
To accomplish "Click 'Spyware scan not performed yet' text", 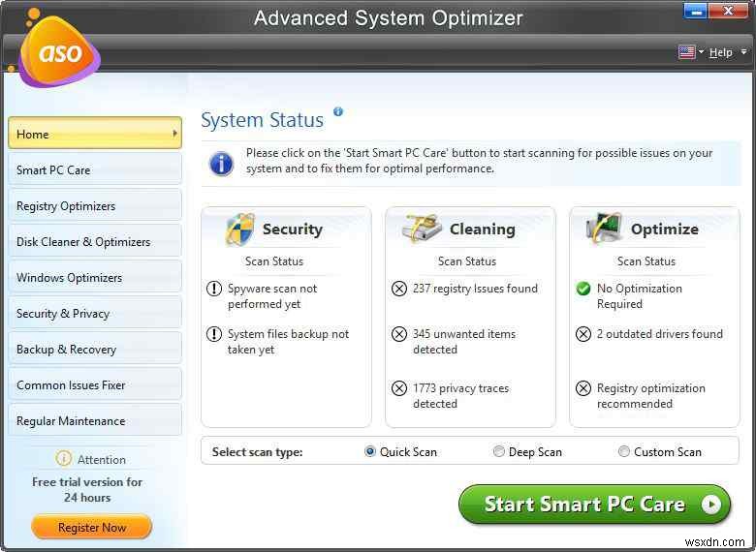I will coord(272,296).
